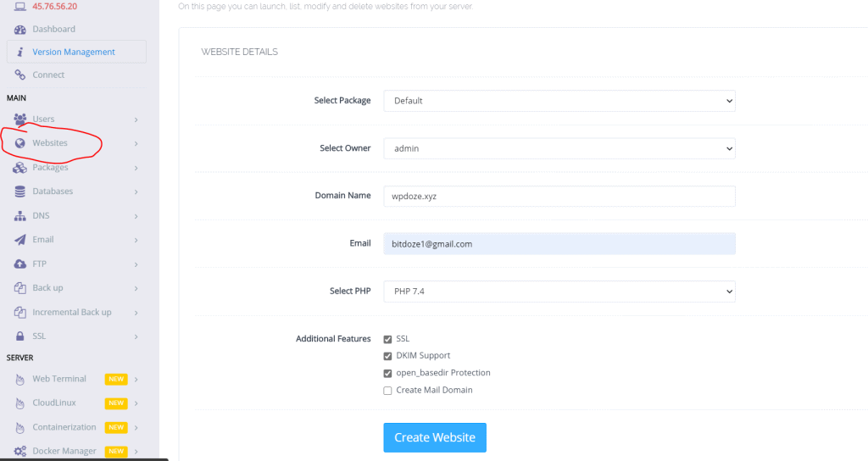868x461 pixels.
Task: Click the Connect sidebar link
Action: click(x=48, y=75)
